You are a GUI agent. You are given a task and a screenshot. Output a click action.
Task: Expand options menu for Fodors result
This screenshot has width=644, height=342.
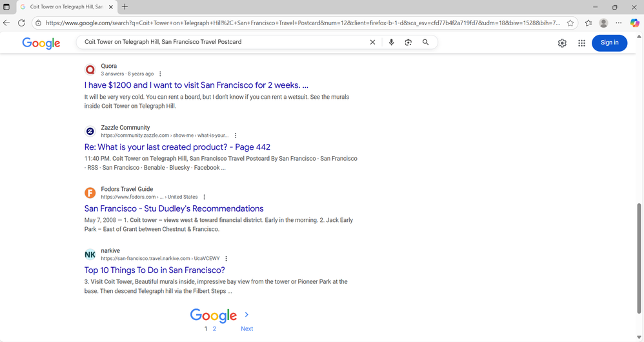(x=205, y=197)
